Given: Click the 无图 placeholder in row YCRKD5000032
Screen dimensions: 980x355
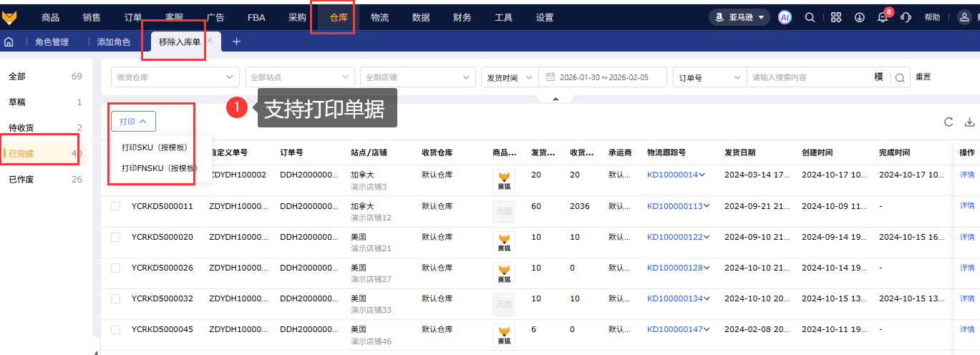Looking at the screenshot, I should coord(504,304).
